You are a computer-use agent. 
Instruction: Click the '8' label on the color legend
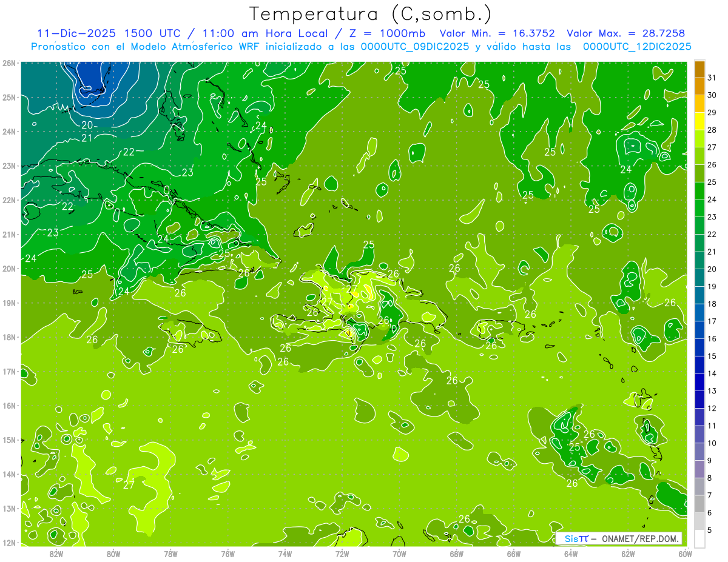point(710,478)
